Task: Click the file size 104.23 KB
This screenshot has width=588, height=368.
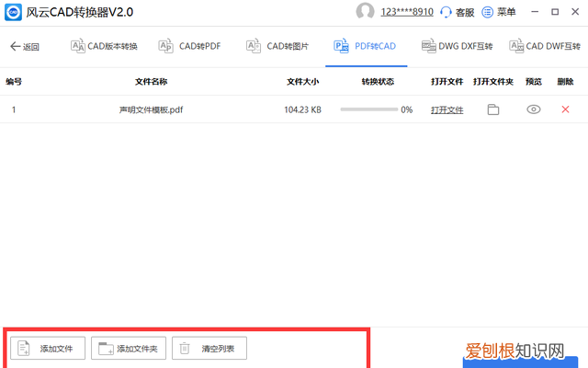Action: 302,110
